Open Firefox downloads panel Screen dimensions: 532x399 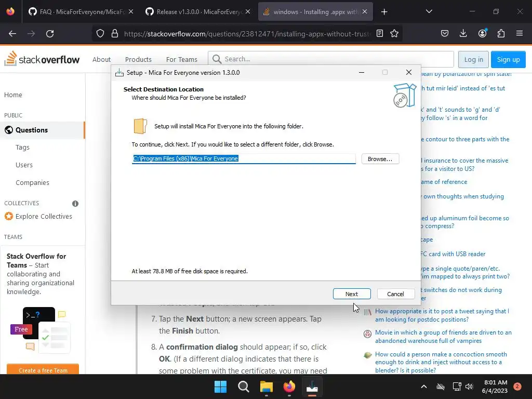coord(463,33)
